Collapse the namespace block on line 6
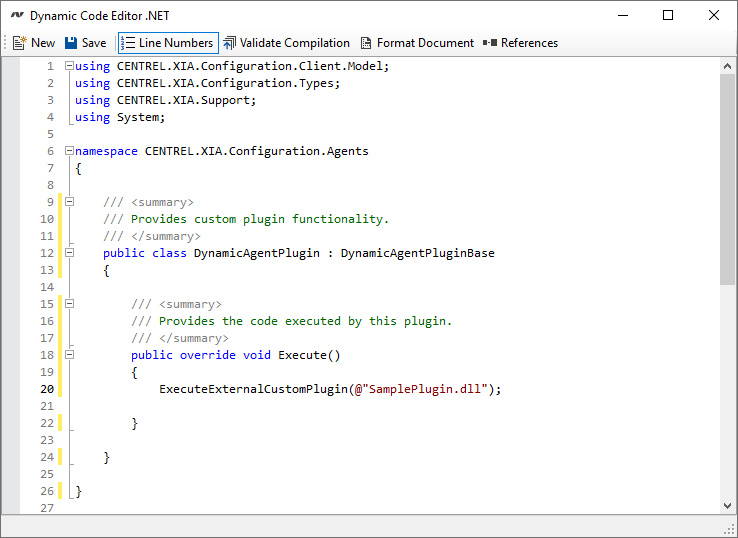738x538 pixels. [69, 151]
